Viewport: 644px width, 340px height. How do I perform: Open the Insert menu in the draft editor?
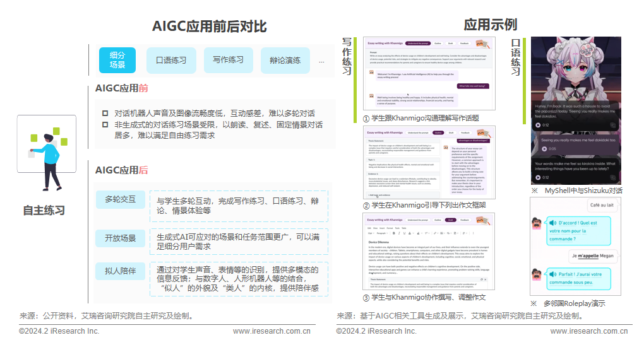point(382,228)
